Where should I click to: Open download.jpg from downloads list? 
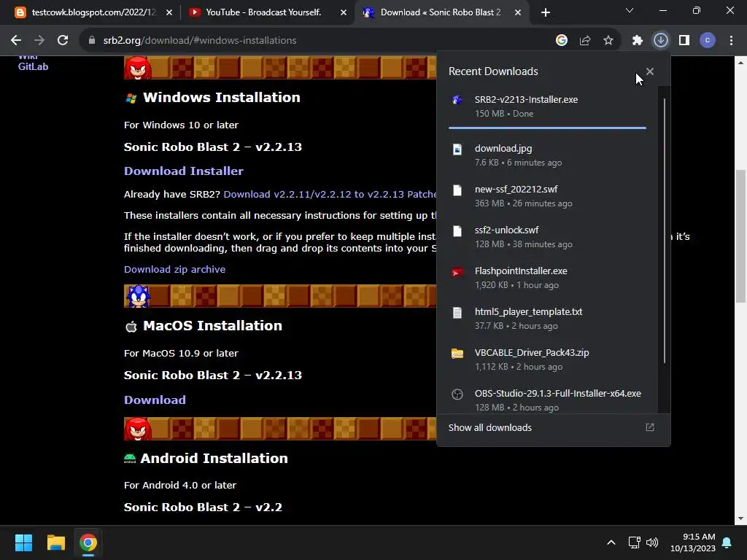coord(547,155)
